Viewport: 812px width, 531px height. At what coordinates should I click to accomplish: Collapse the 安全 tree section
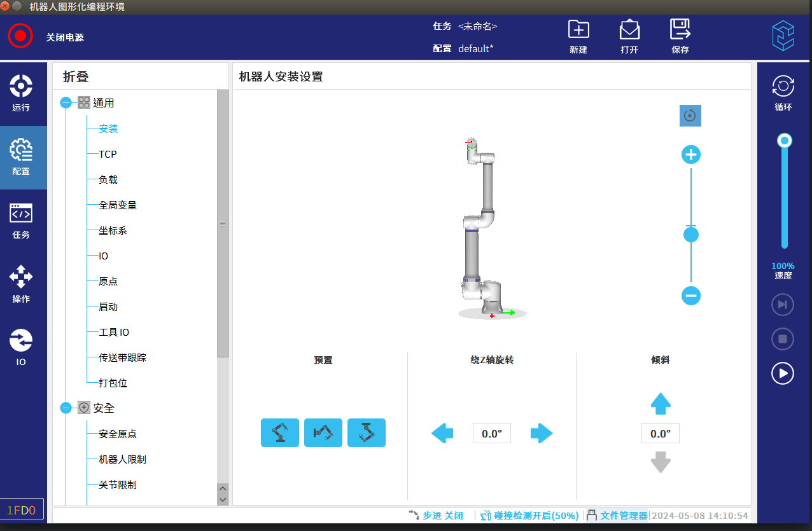click(x=66, y=408)
